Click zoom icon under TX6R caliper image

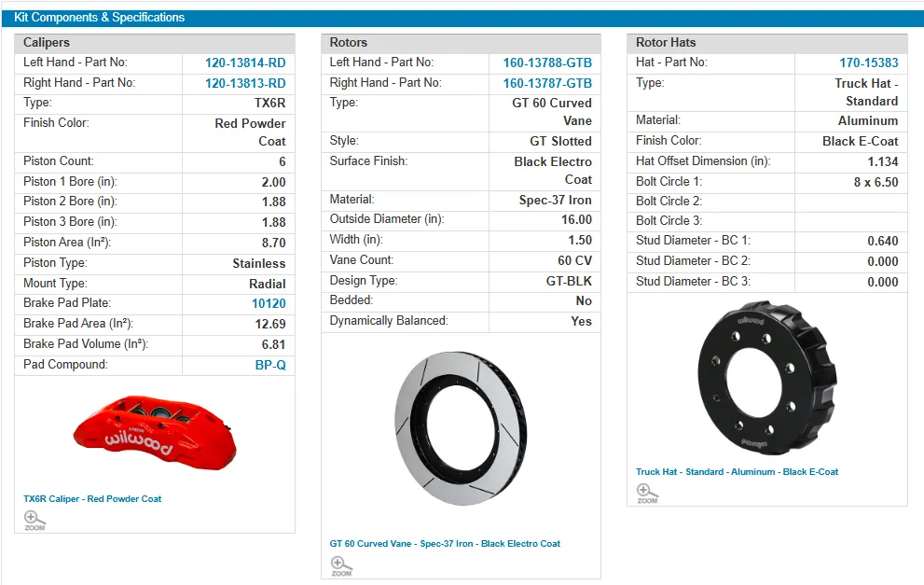(x=34, y=521)
